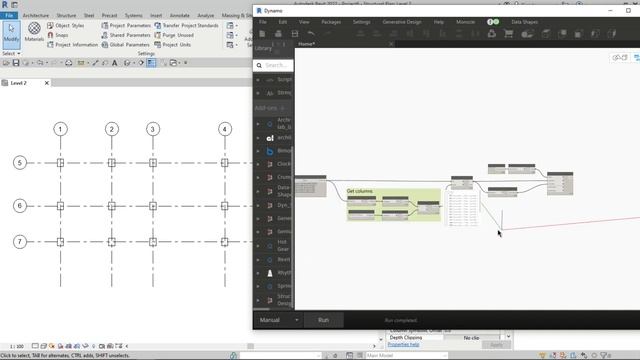This screenshot has height=360, width=640.
Task: Open Dynamo Generative Design menu
Action: click(402, 22)
